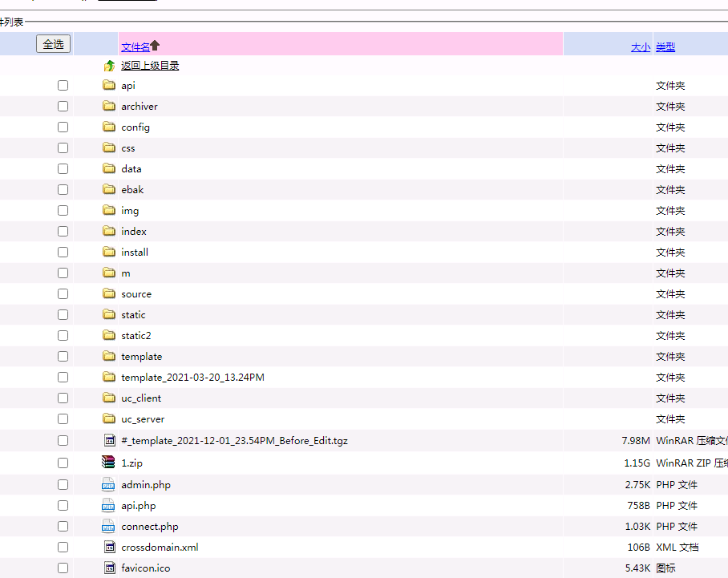This screenshot has height=578, width=728.
Task: Click the XML file icon for crossdomain.xml
Action: pyautogui.click(x=110, y=548)
